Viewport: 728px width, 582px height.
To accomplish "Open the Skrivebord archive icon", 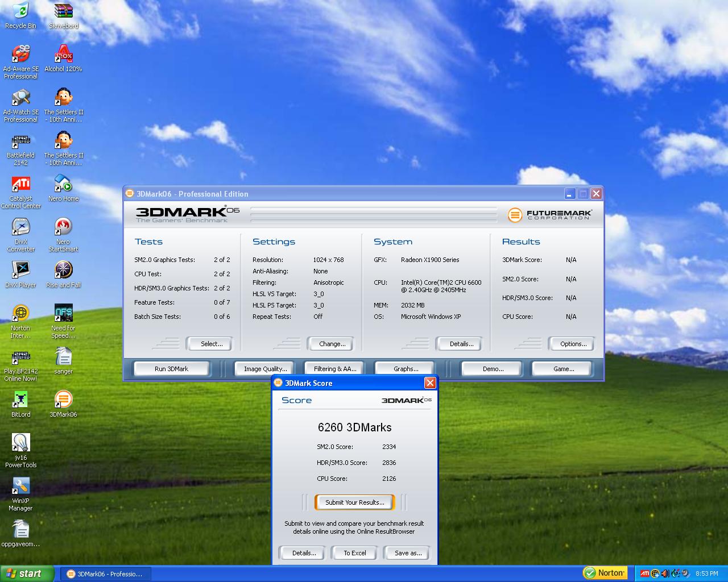I will coord(63,15).
